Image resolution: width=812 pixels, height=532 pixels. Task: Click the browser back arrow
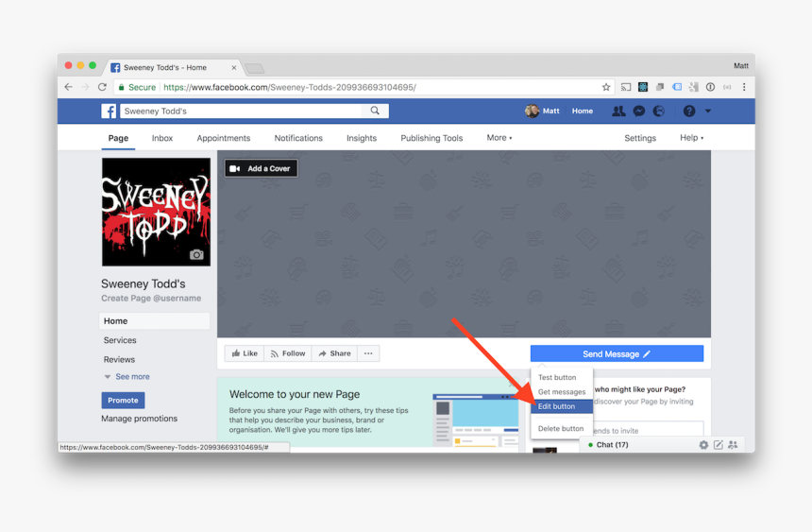coord(68,87)
